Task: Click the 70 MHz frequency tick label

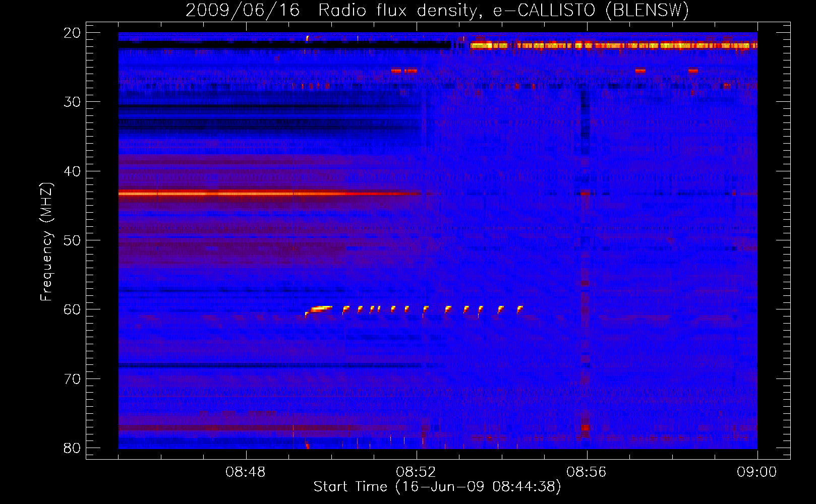Action: click(x=72, y=379)
